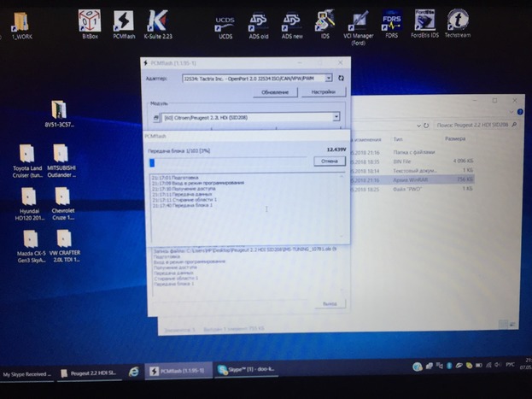Image resolution: width=532 pixels, height=399 pixels.
Task: Open the BitBox desktop shortcut
Action: [x=89, y=23]
